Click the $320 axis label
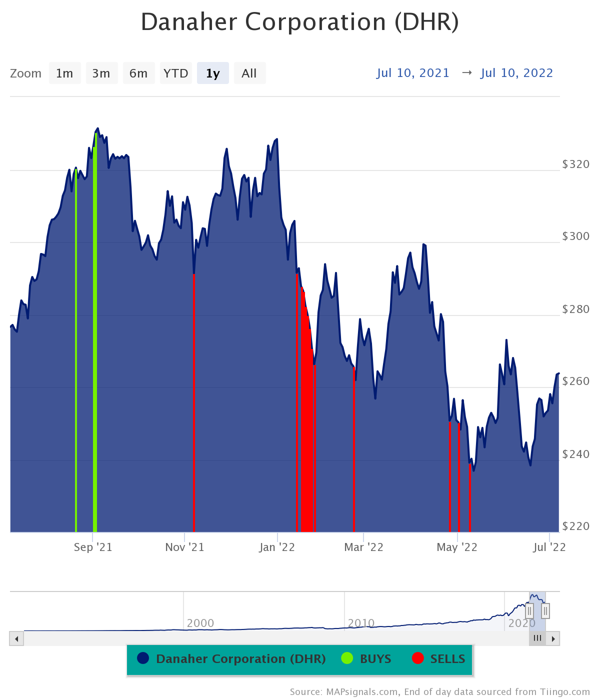This screenshot has height=700, width=600. click(576, 164)
